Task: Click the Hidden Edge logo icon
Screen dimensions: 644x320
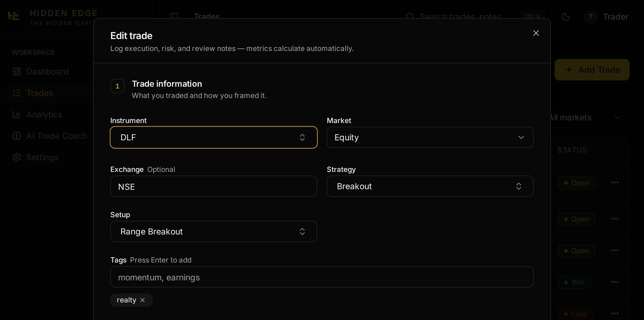Action: (14, 16)
